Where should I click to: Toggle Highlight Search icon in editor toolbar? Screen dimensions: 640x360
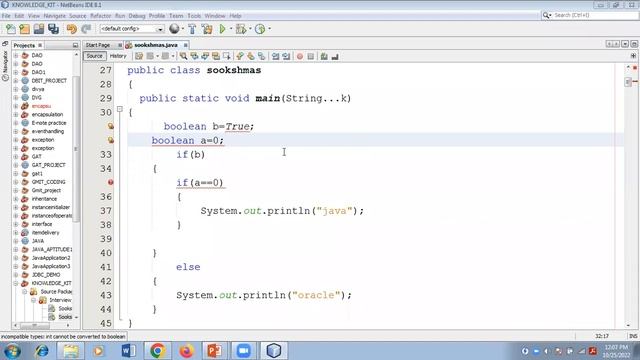click(x=216, y=56)
